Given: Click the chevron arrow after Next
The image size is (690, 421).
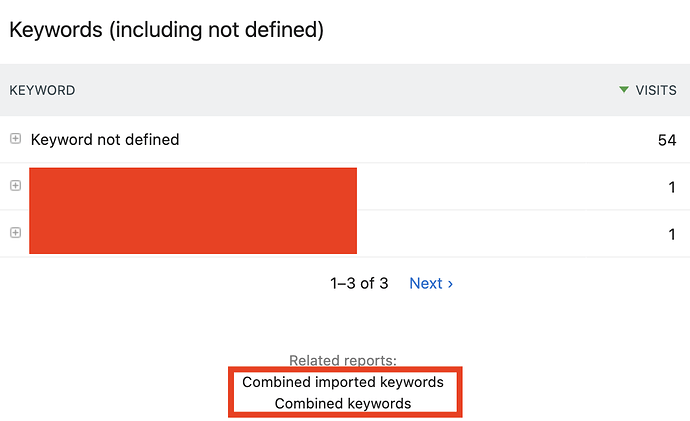Looking at the screenshot, I should [x=450, y=284].
